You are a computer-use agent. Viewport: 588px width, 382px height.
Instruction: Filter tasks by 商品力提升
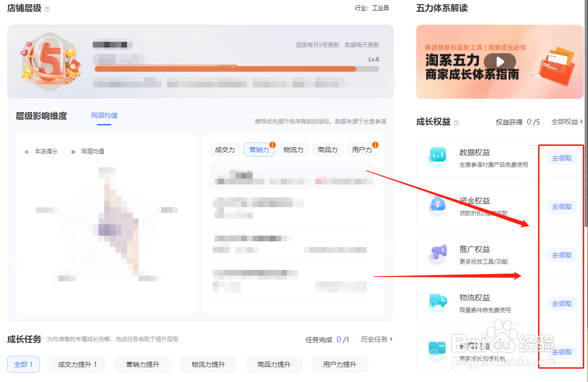pos(274,364)
